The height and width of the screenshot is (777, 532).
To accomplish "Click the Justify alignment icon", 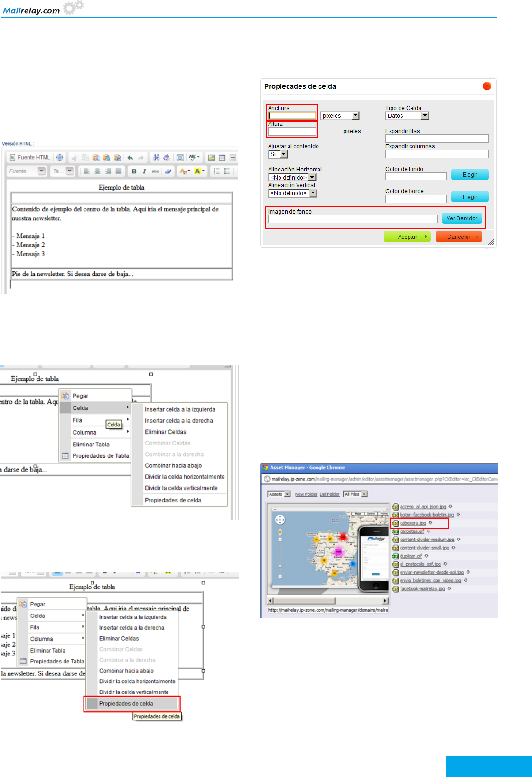I will coord(119,171).
